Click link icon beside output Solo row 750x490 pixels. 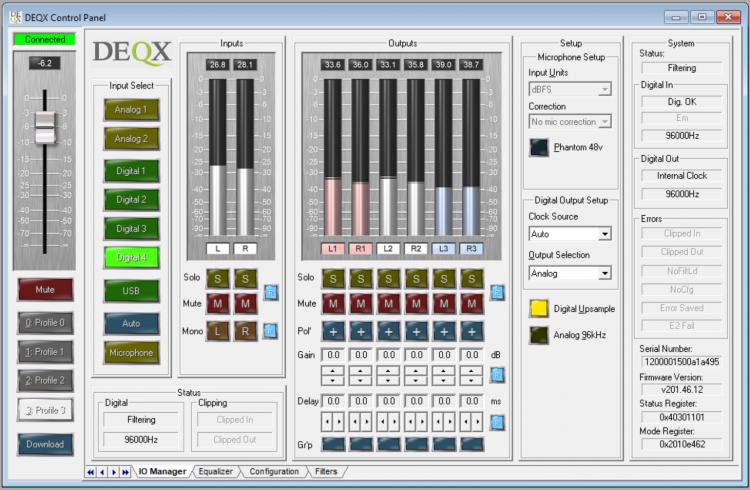[x=497, y=291]
